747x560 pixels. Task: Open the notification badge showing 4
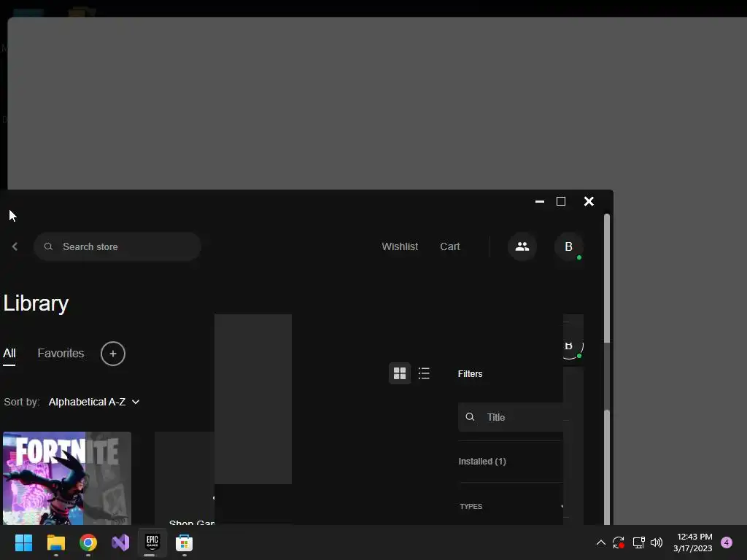727,542
